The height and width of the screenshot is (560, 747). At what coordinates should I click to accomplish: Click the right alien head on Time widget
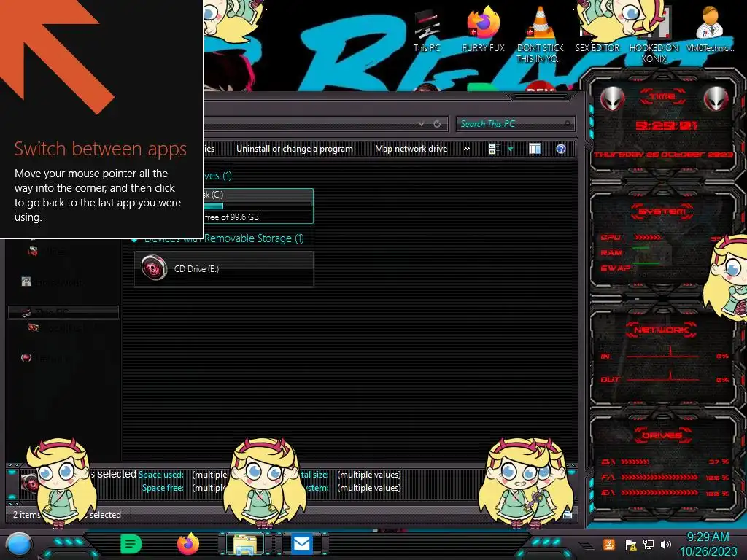716,99
